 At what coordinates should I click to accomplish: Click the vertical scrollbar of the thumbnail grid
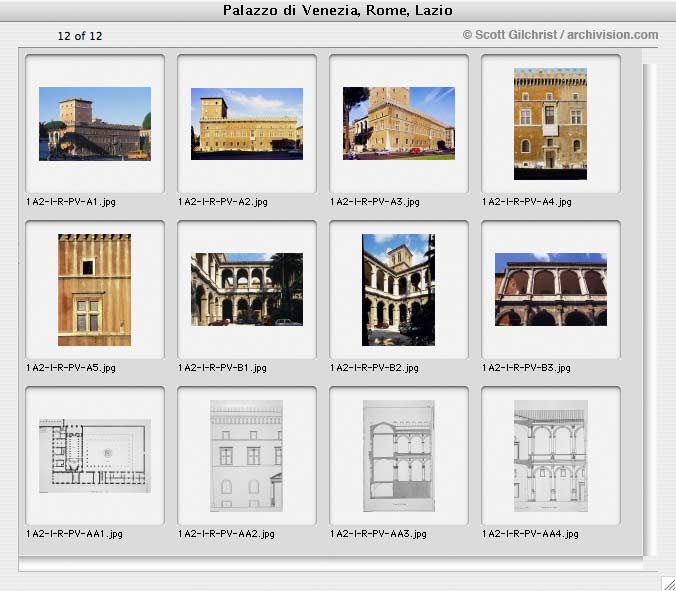pos(649,310)
